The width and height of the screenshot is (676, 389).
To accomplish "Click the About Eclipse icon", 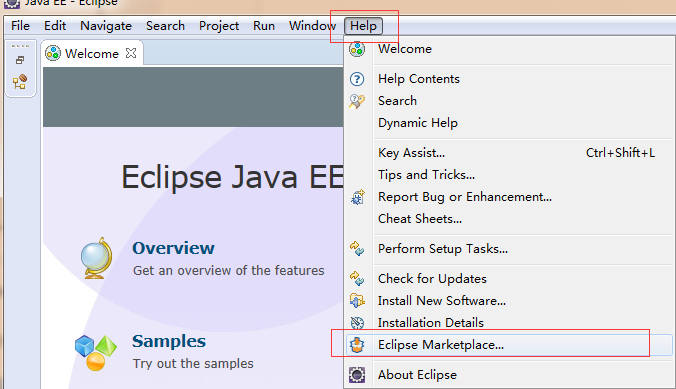I will pyautogui.click(x=357, y=375).
